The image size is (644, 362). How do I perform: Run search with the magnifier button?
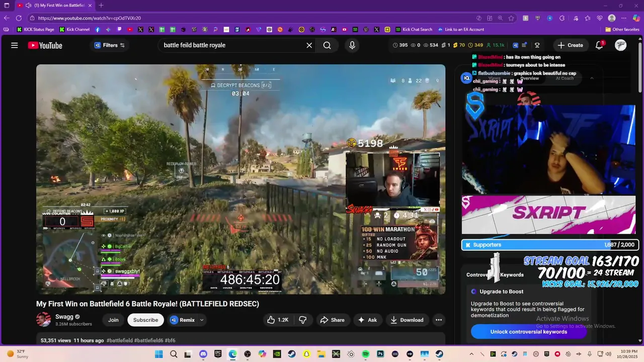(x=327, y=45)
